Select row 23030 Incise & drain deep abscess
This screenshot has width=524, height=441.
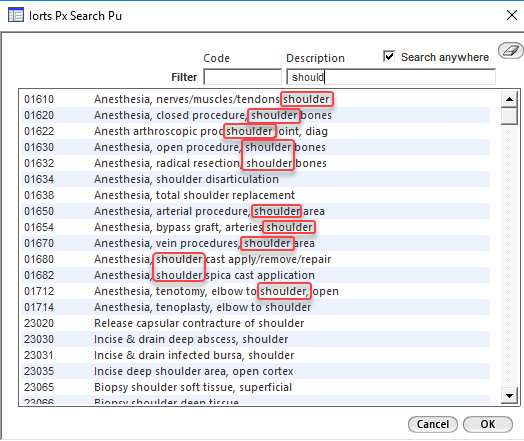[x=255, y=339]
